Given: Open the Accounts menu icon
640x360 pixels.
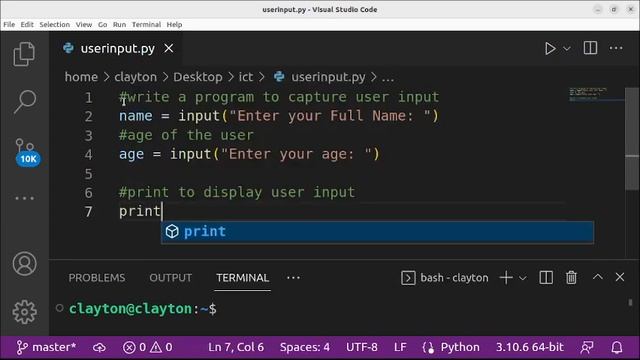Looking at the screenshot, I should pyautogui.click(x=24, y=264).
